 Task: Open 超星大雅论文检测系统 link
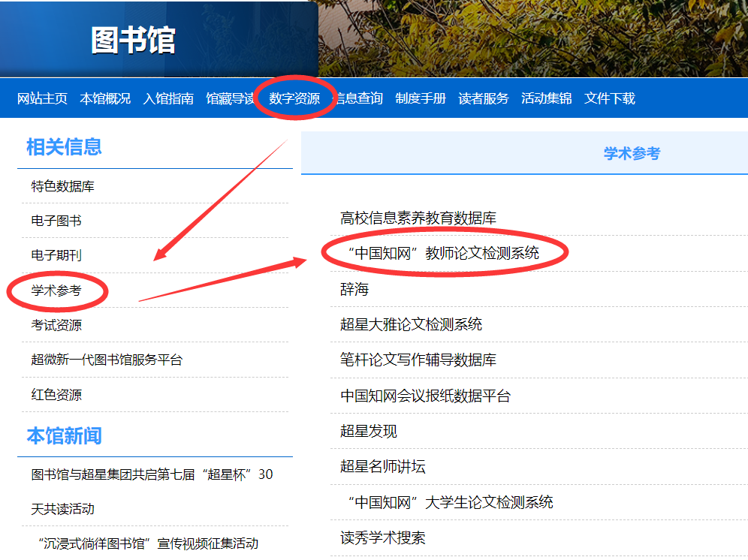pos(411,324)
